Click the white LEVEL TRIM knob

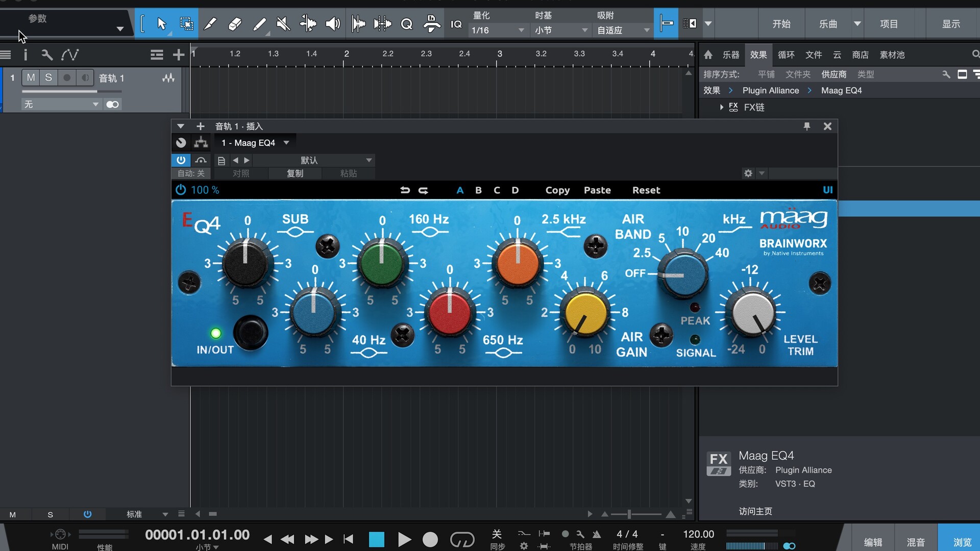pyautogui.click(x=753, y=313)
